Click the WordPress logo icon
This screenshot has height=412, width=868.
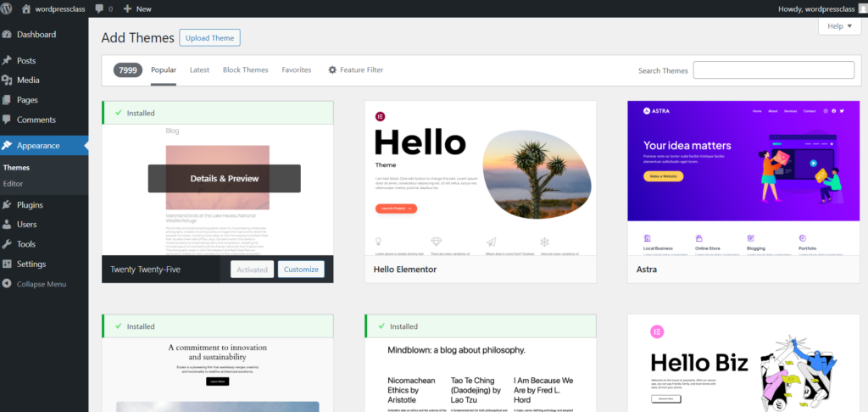click(7, 8)
